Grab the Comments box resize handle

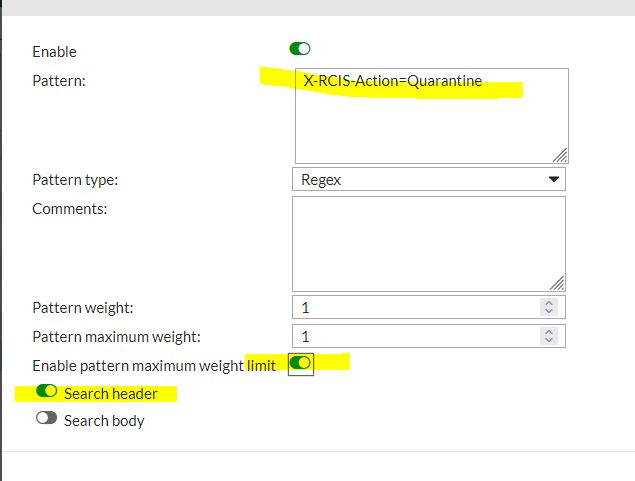pyautogui.click(x=557, y=283)
